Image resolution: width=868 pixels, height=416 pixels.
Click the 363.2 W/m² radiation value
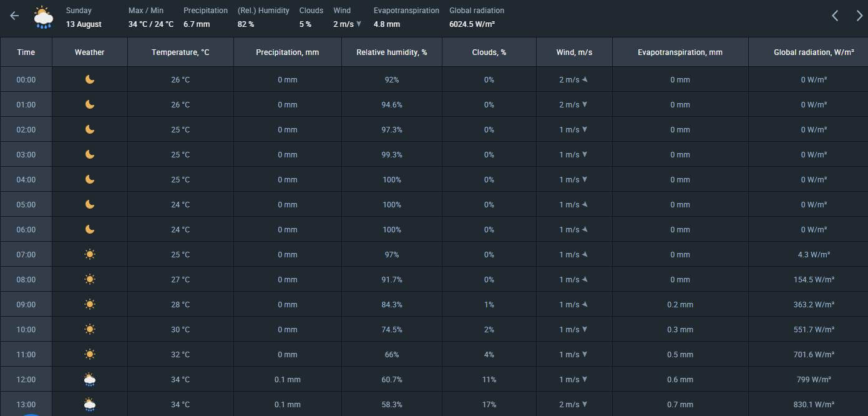tap(814, 304)
